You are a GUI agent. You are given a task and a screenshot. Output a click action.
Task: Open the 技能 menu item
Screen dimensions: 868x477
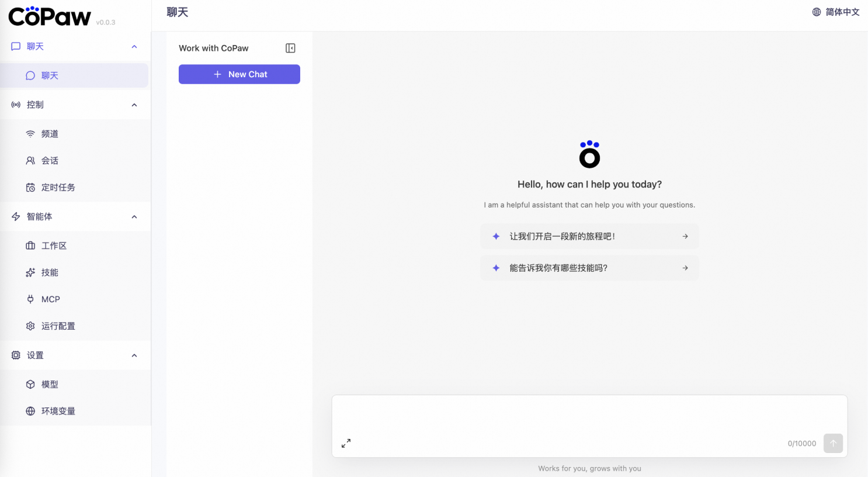pos(74,272)
